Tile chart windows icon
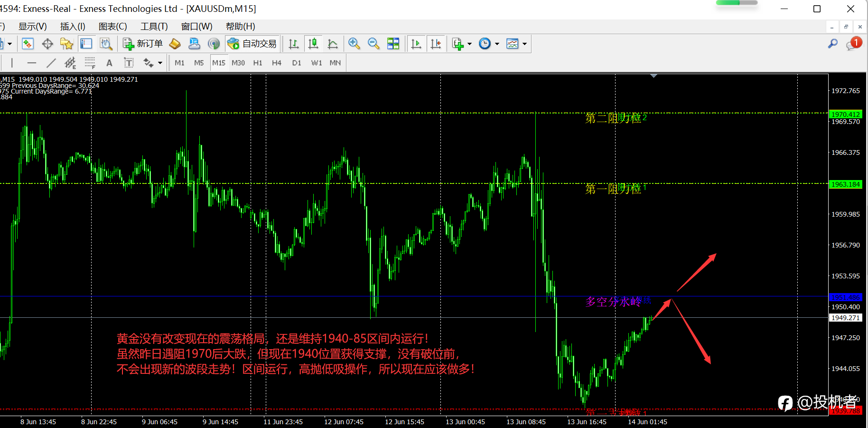Image resolution: width=868 pixels, height=428 pixels. (x=393, y=44)
